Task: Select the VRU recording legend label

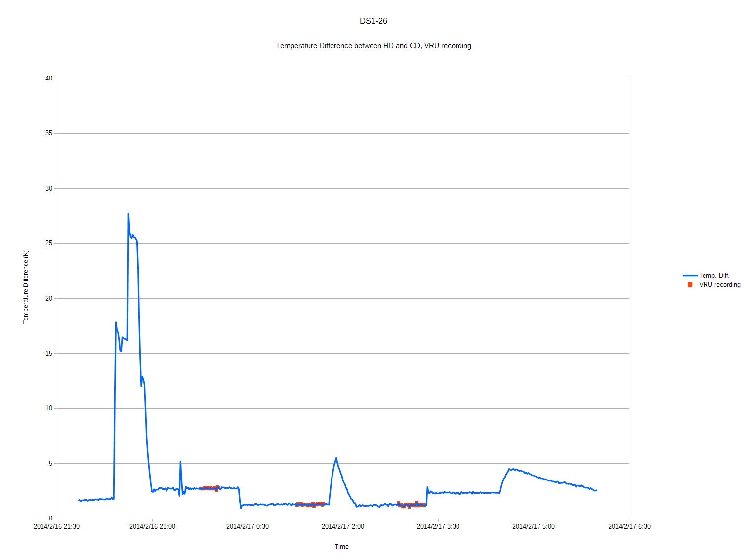Action: click(x=719, y=285)
